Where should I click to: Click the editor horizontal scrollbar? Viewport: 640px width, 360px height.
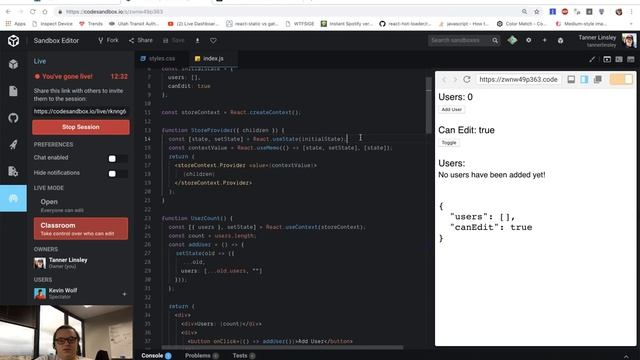(x=282, y=348)
